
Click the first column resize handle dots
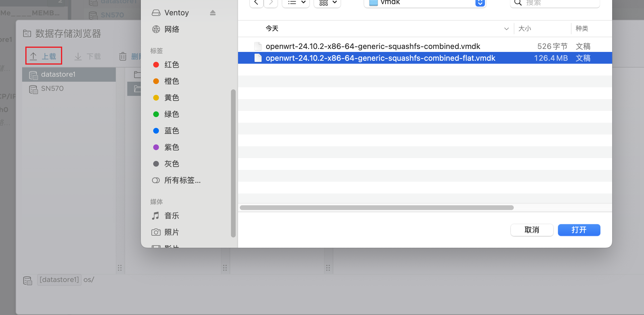(120, 268)
